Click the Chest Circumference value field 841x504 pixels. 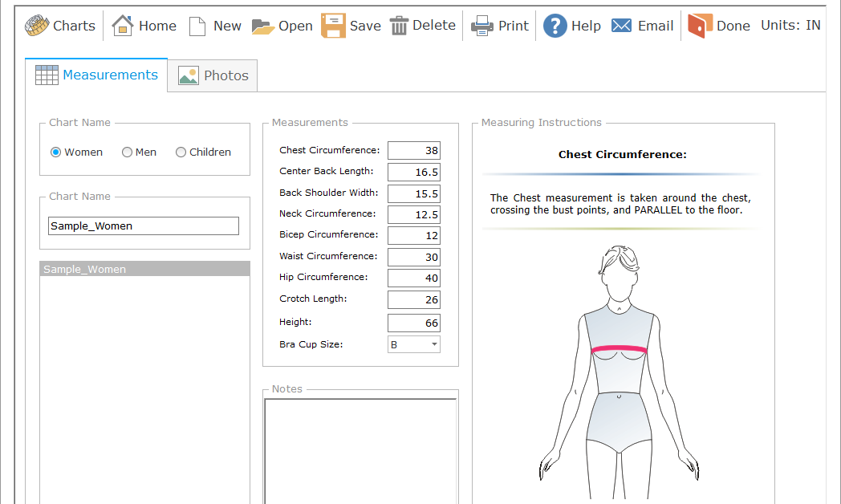[x=413, y=151]
